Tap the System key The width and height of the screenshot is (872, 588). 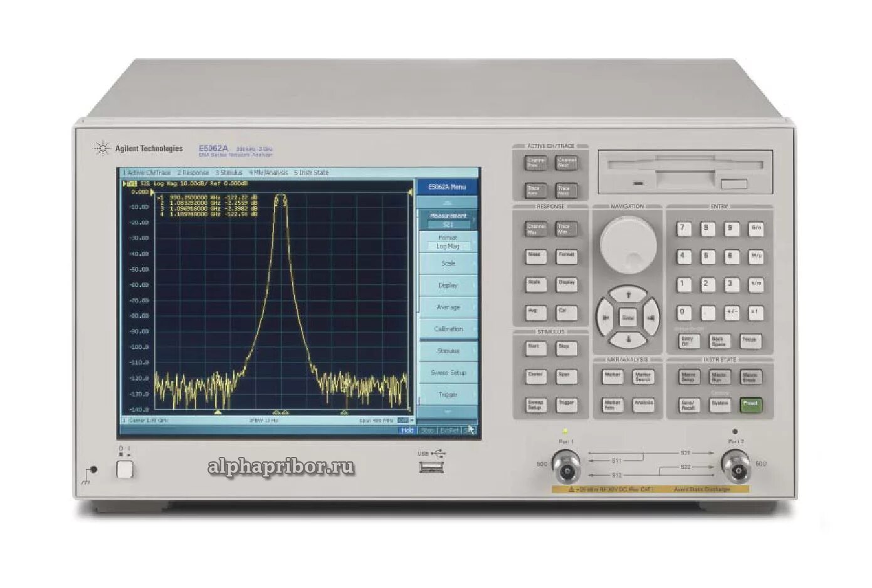point(720,405)
